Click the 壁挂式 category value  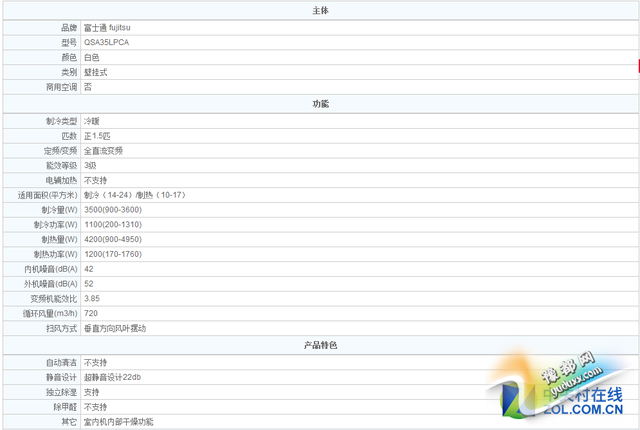(x=95, y=72)
